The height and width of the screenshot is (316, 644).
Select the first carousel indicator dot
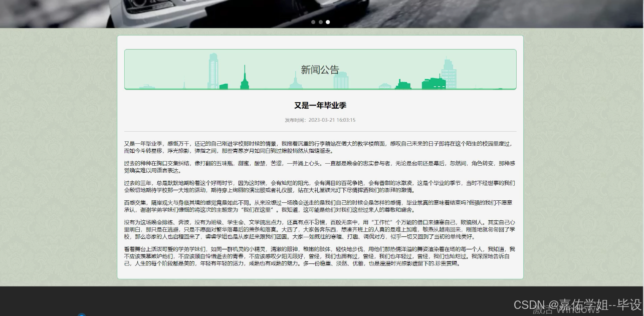(x=313, y=22)
